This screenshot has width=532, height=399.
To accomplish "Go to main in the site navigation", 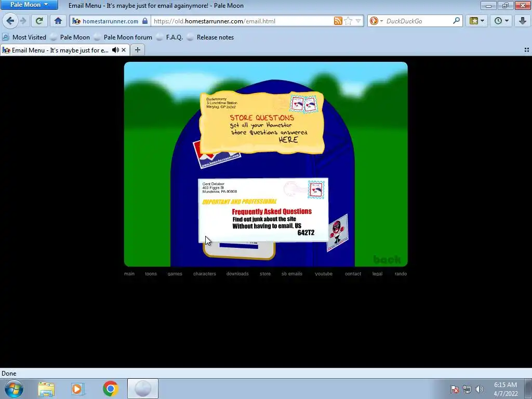I will click(129, 274).
